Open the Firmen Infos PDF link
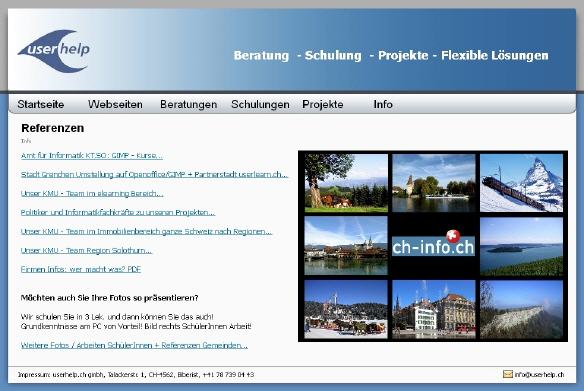The image size is (584, 391). (x=81, y=269)
